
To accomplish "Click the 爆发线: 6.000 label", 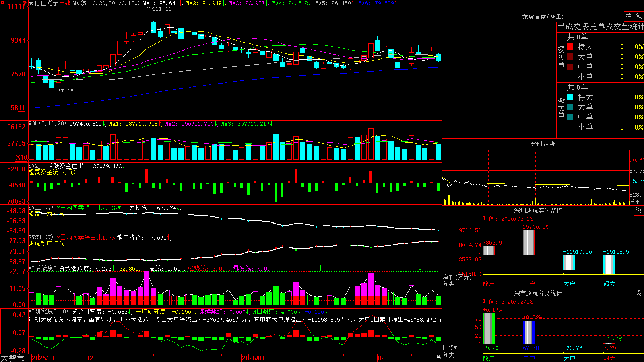I will click(x=254, y=268).
